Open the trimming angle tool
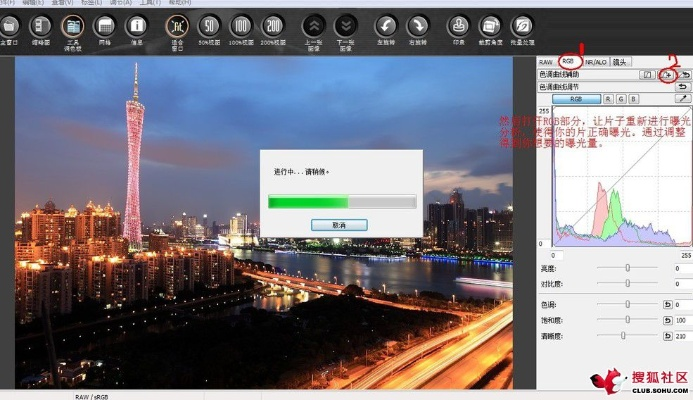693x400 pixels. (x=490, y=26)
